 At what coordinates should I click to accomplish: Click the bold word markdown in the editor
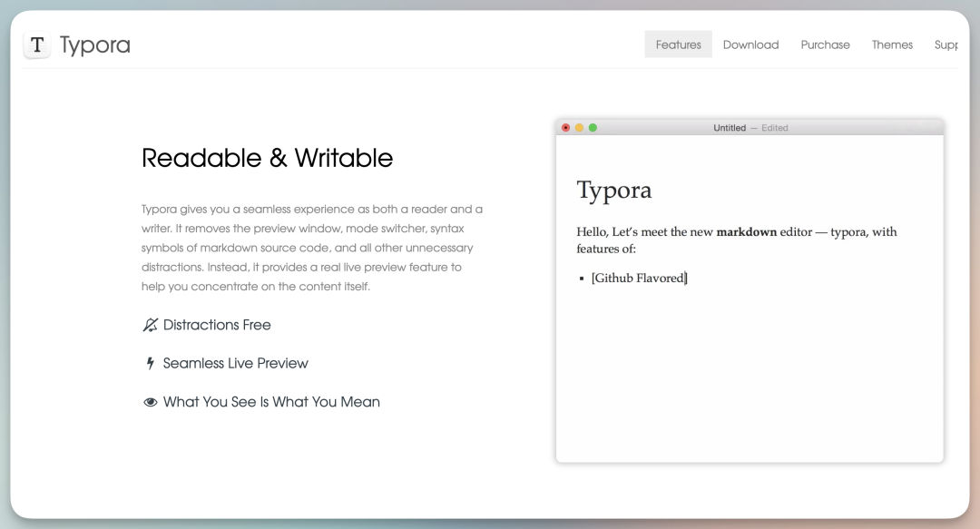click(x=746, y=232)
